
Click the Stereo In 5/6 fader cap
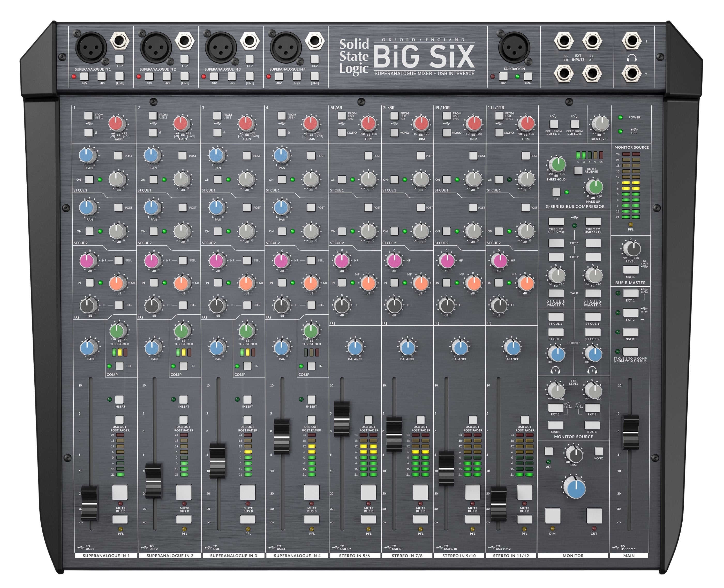pyautogui.click(x=342, y=419)
